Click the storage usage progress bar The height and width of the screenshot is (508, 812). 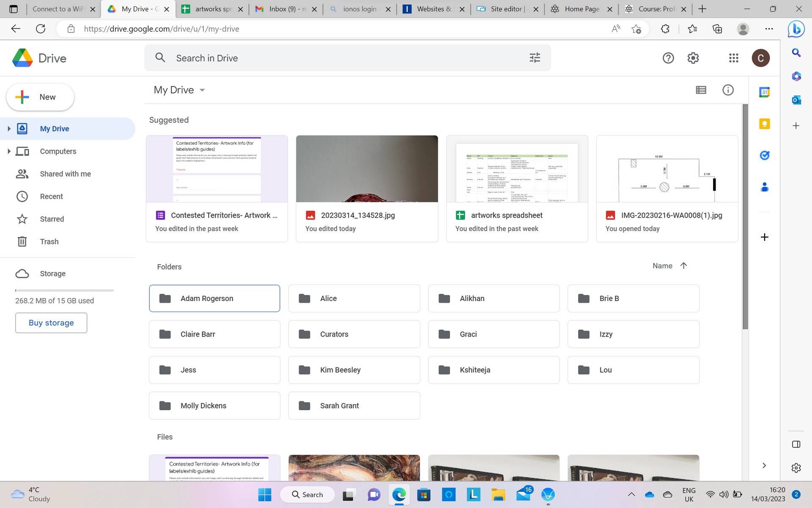pyautogui.click(x=65, y=290)
